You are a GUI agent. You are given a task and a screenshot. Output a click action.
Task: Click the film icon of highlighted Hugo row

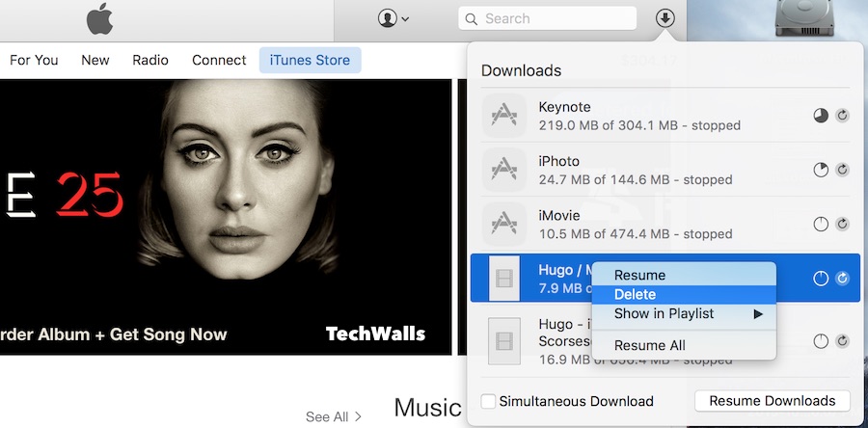504,279
